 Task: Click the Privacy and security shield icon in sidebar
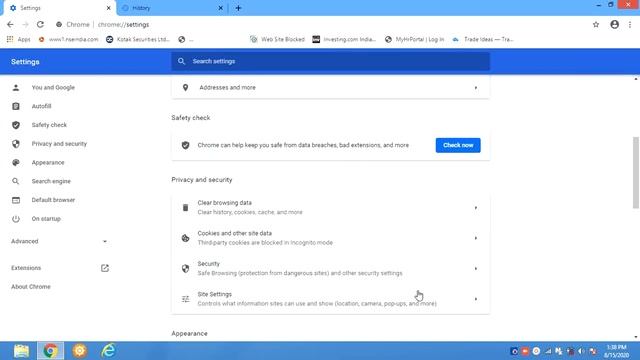[16, 144]
